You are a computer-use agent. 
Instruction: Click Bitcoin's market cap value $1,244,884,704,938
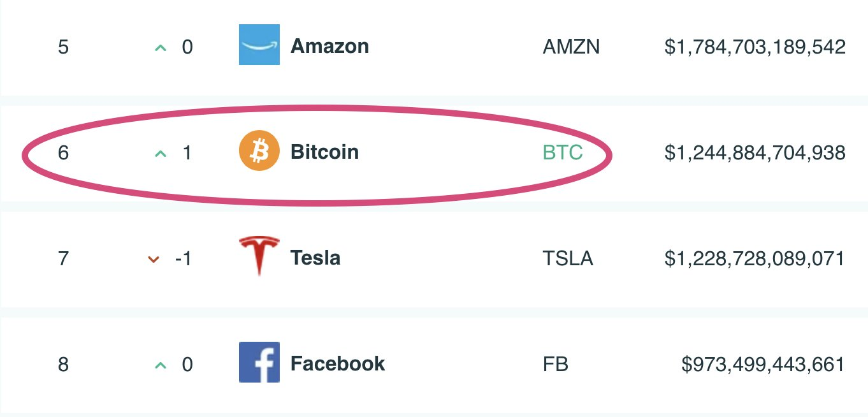pos(755,152)
